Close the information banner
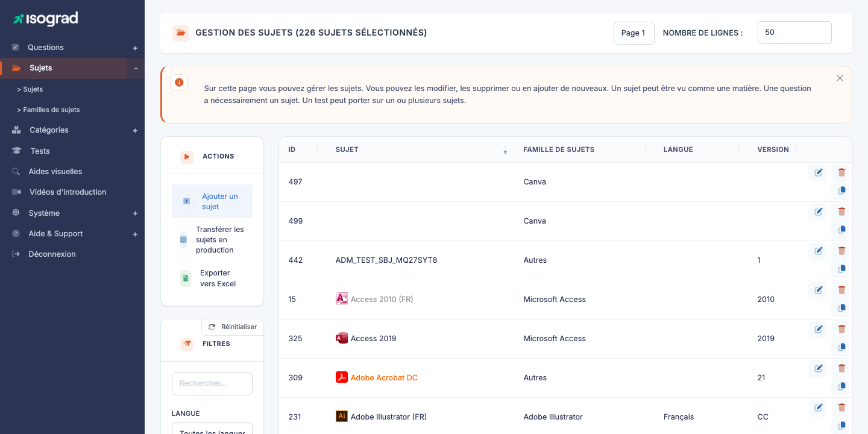This screenshot has width=868, height=434. [840, 78]
